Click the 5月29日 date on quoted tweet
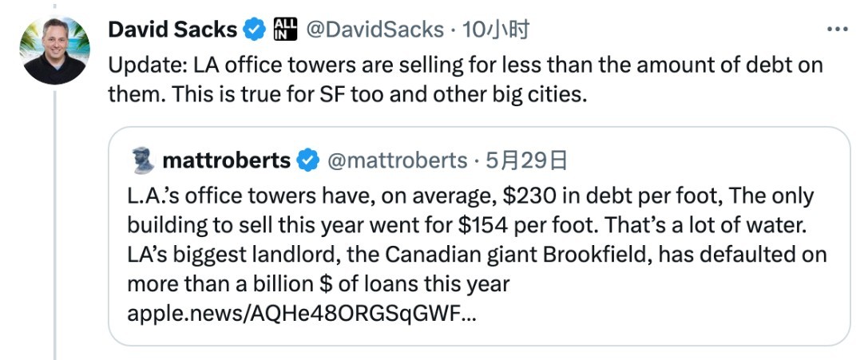868x360 pixels. pos(527,160)
